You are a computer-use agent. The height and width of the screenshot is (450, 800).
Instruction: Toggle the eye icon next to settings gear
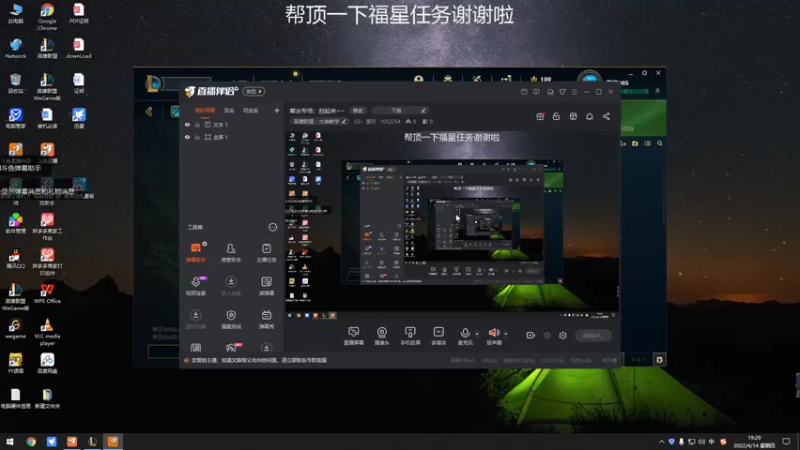tap(547, 335)
